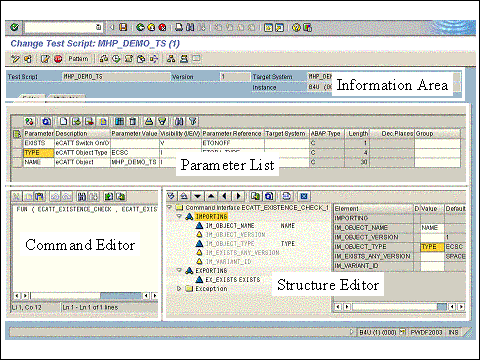Click the yellow Help question mark icon

coord(296,27)
